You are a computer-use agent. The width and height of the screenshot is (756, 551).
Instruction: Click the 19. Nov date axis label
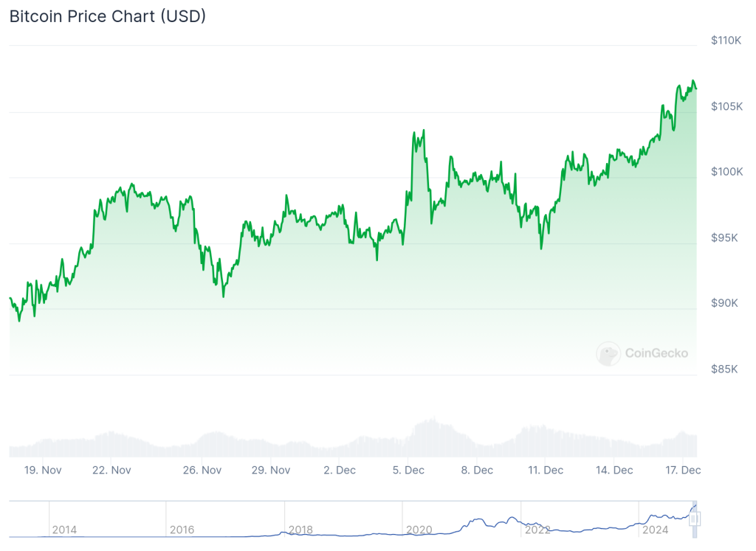[x=43, y=470]
